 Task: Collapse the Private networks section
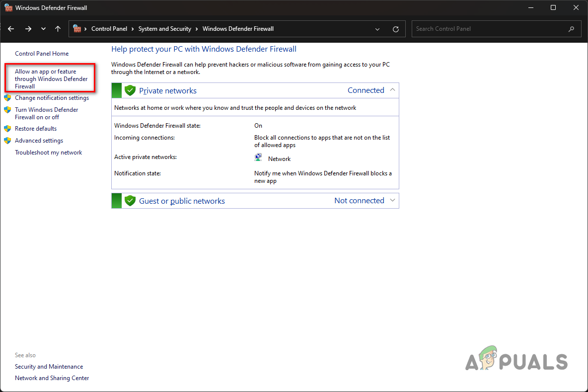392,90
